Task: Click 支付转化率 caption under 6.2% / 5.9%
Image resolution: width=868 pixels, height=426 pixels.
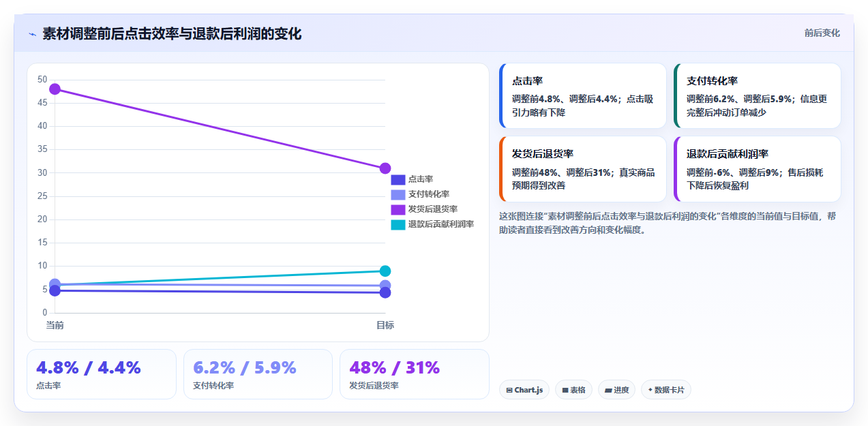Action: [x=213, y=386]
